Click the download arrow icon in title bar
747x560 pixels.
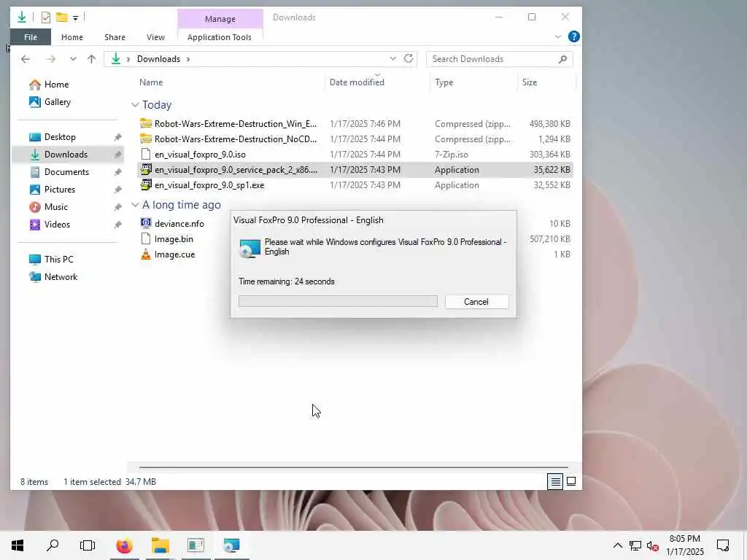point(21,17)
